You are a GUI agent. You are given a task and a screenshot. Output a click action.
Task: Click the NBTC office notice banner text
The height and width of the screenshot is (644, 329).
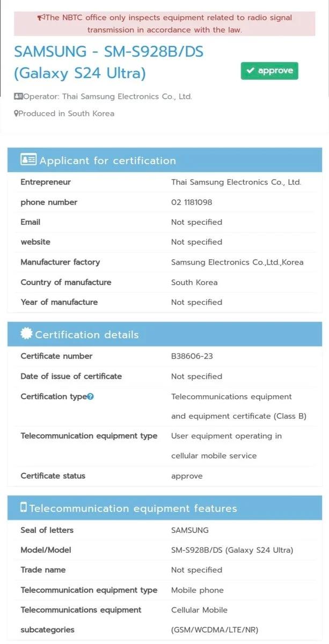click(165, 24)
